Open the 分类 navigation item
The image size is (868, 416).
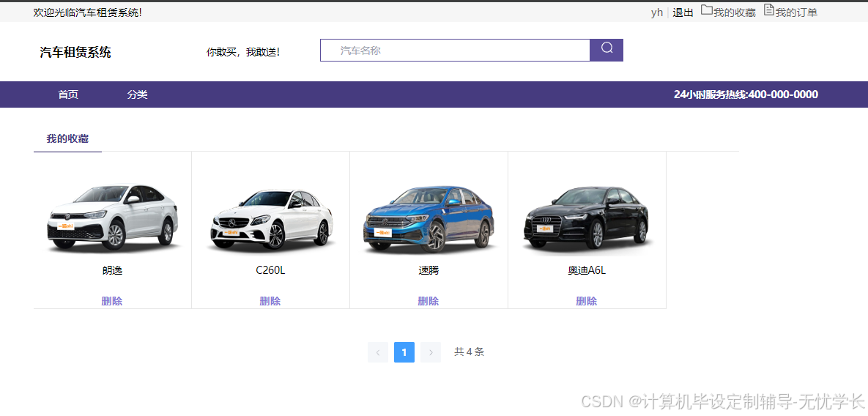pyautogui.click(x=137, y=94)
